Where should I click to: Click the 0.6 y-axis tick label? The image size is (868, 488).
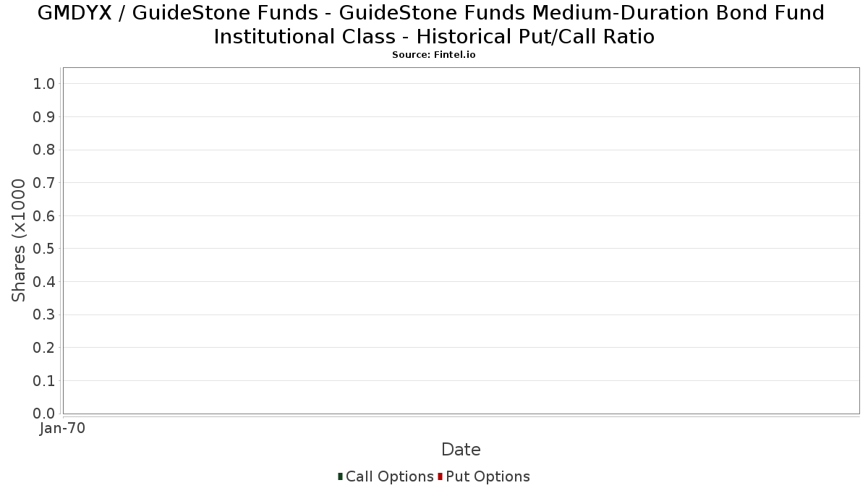pos(44,216)
